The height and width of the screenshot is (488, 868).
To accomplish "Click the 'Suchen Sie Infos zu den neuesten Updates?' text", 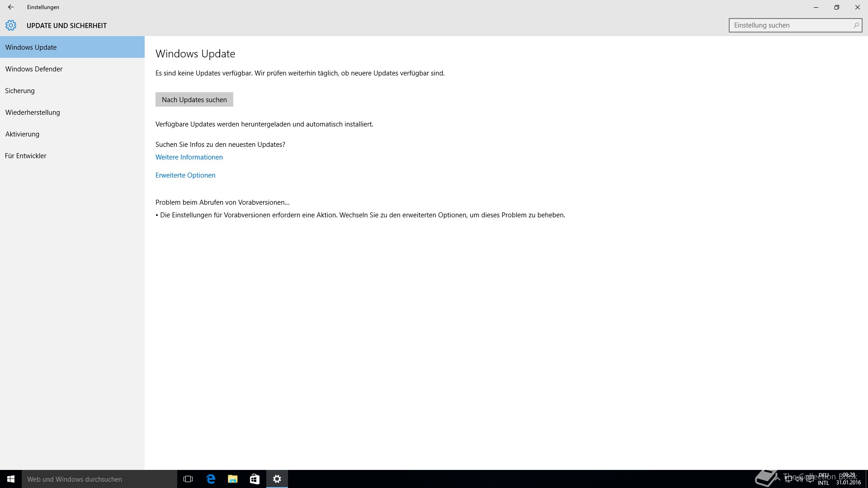I will click(x=220, y=145).
